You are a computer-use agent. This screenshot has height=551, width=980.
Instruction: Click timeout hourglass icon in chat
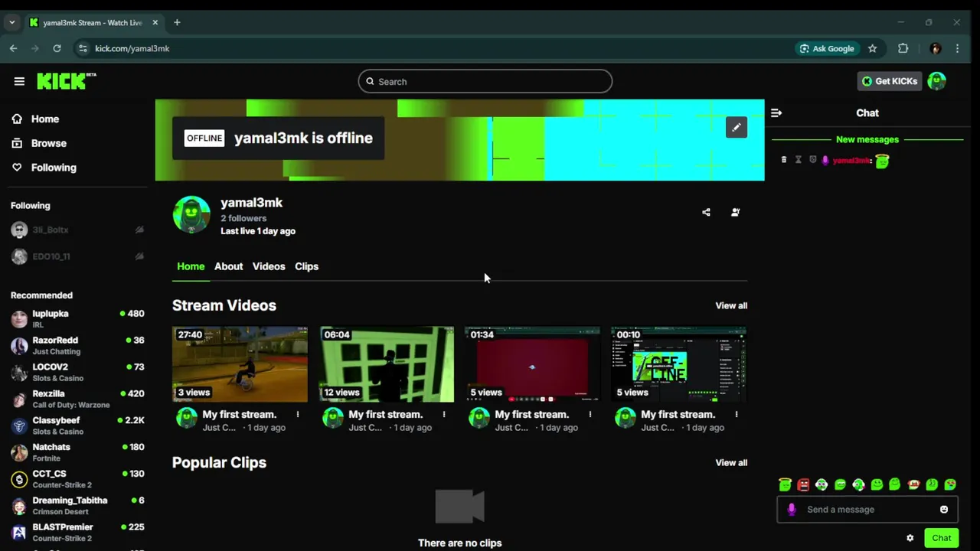[x=798, y=160]
